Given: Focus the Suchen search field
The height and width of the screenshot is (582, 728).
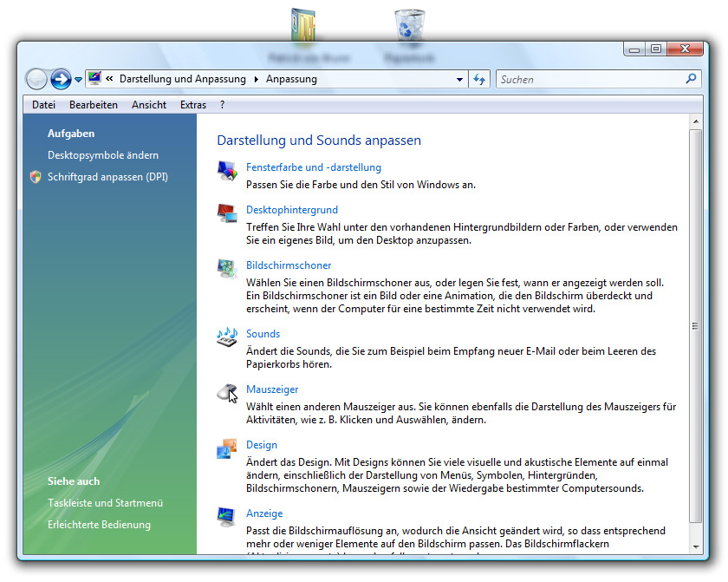Looking at the screenshot, I should pyautogui.click(x=589, y=80).
